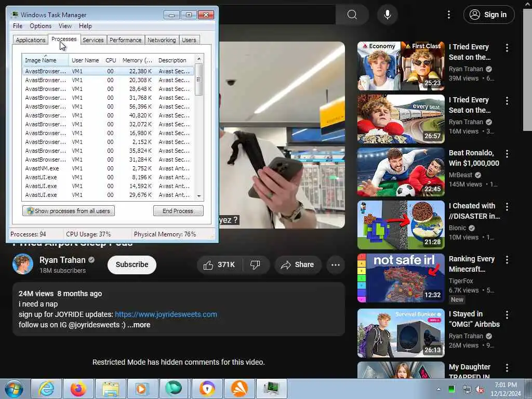Sort processes by Description column
This screenshot has height=399, width=532.
(x=175, y=60)
